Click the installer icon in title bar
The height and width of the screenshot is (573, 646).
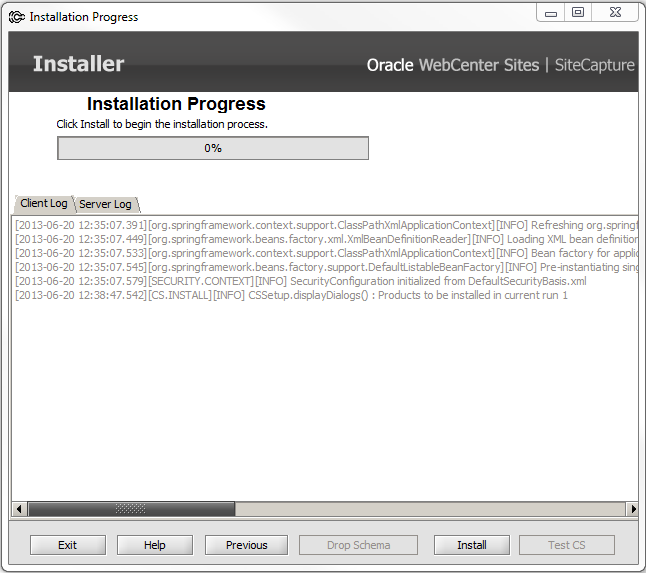pos(16,17)
